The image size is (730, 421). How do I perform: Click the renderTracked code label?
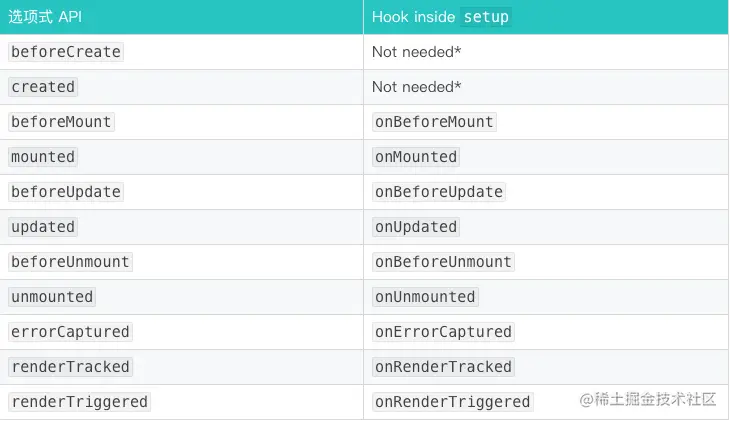click(70, 367)
